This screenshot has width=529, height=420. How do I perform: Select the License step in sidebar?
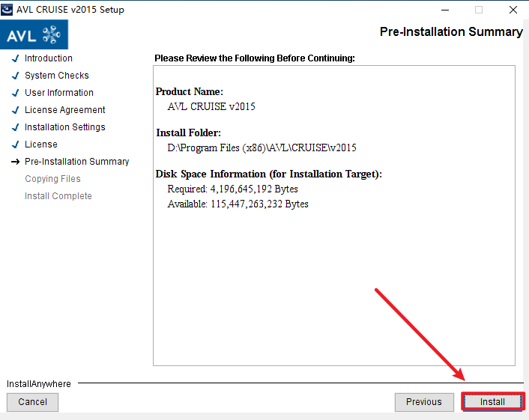point(40,144)
